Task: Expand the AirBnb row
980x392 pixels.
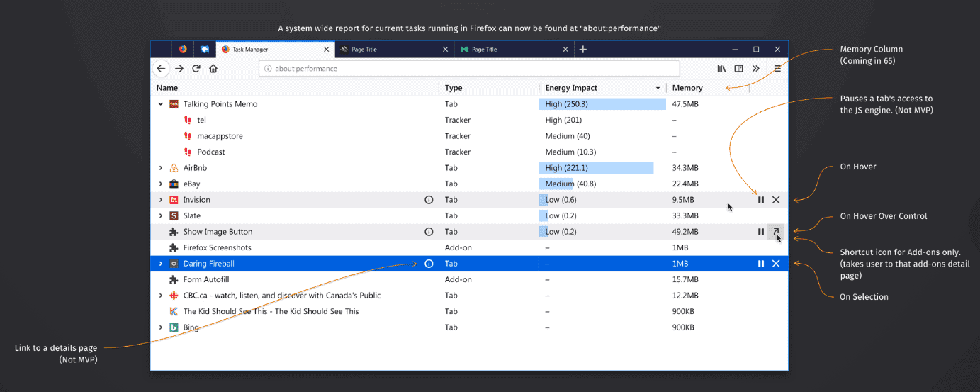Action: coord(161,168)
